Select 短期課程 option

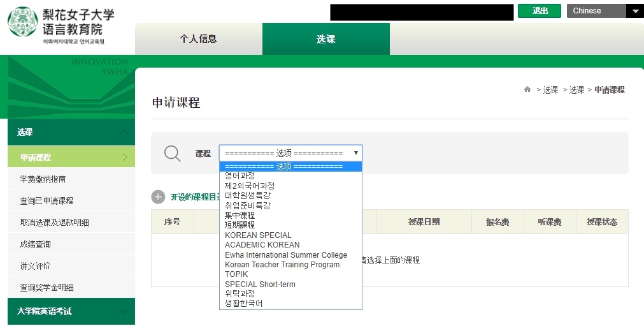tap(290, 225)
